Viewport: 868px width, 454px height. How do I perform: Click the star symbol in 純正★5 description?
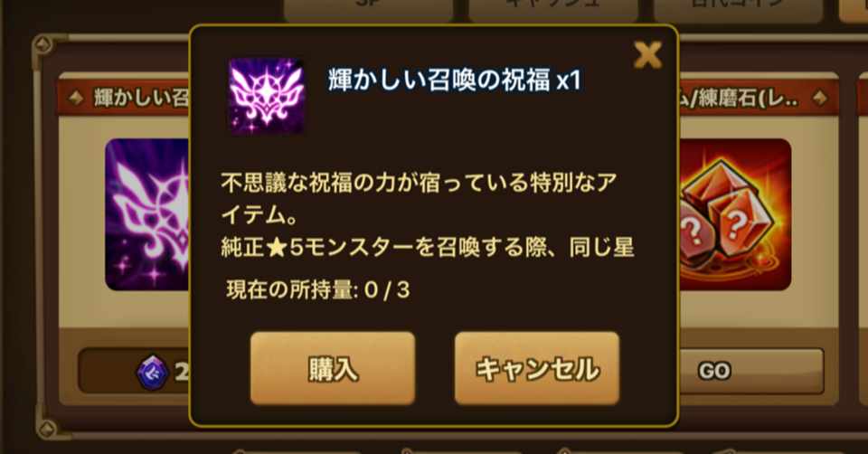pos(277,248)
